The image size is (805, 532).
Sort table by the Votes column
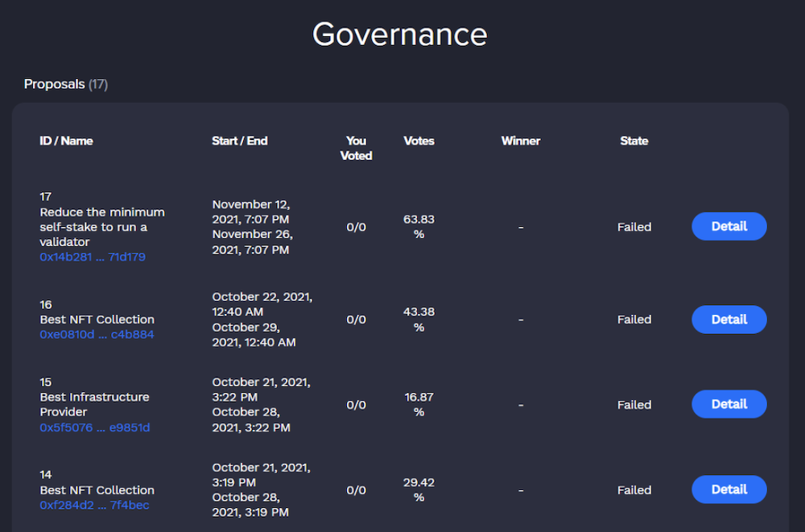click(x=419, y=141)
